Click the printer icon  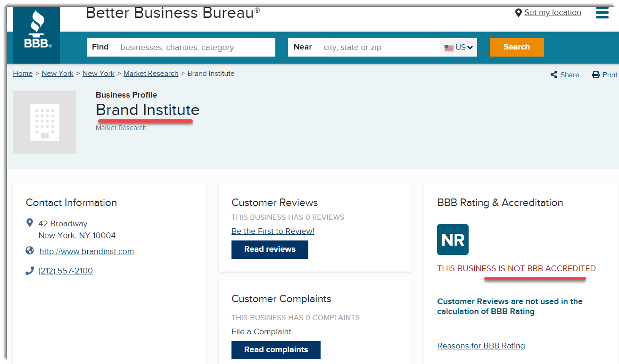(x=596, y=74)
